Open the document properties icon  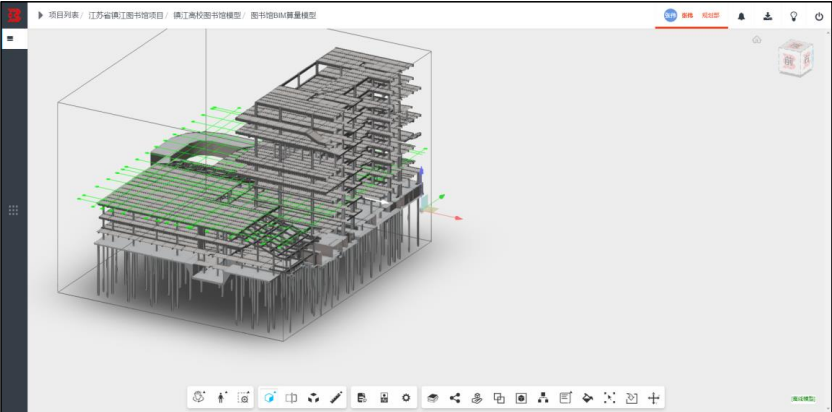(x=362, y=397)
